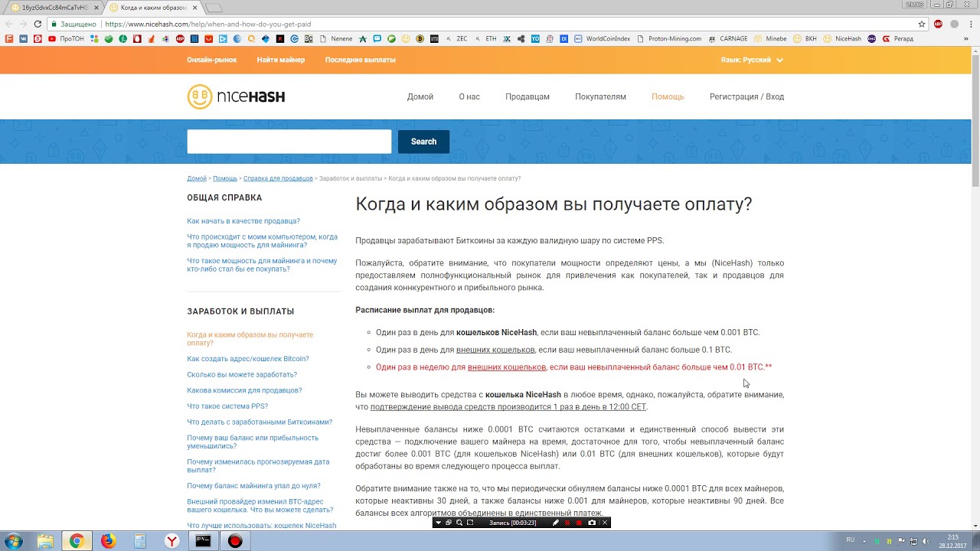Focus the help search input field
980x551 pixels.
(289, 142)
